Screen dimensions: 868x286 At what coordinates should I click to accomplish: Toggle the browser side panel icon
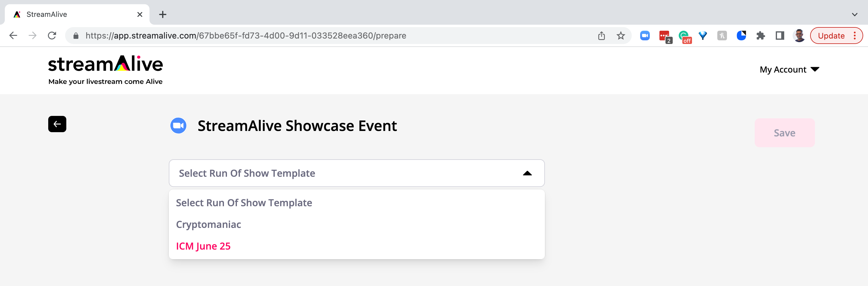(780, 36)
